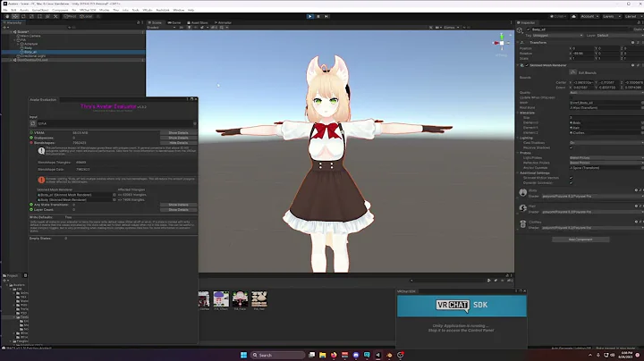This screenshot has width=644, height=361.
Task: Click the Step frame button
Action: click(326, 16)
